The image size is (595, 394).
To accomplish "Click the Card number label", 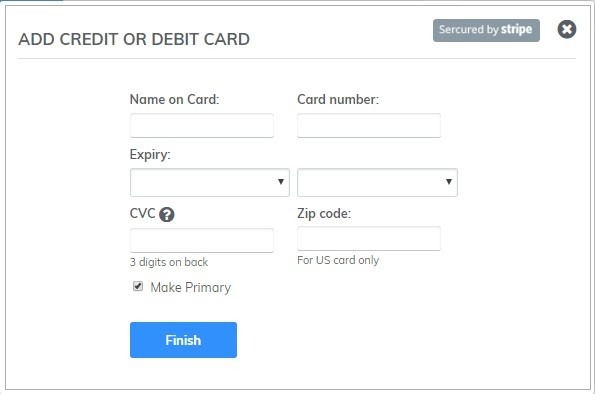I will tap(338, 99).
